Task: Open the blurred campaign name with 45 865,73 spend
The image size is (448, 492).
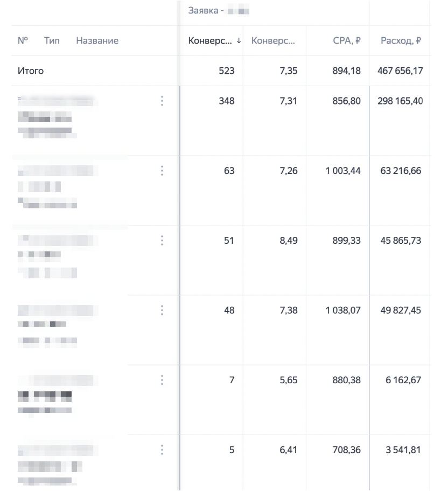Action: point(58,241)
